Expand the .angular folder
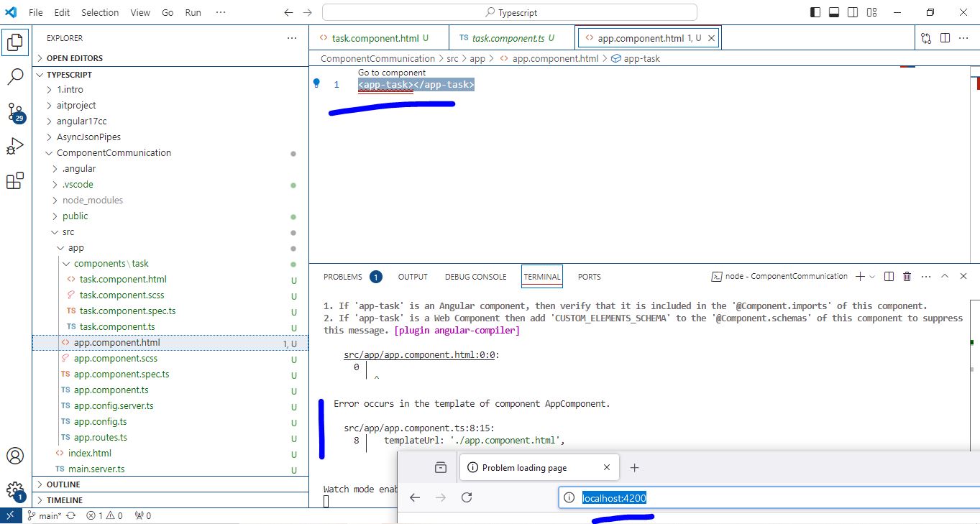 click(x=78, y=168)
